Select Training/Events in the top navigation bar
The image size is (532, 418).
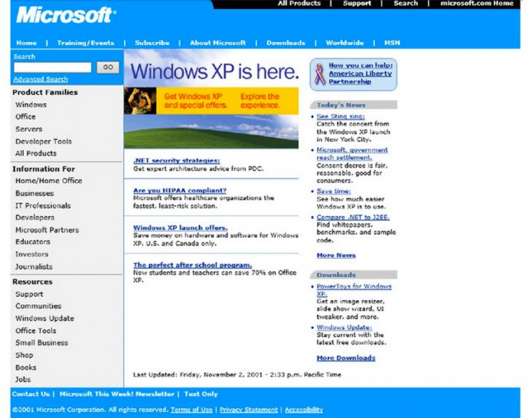[86, 43]
